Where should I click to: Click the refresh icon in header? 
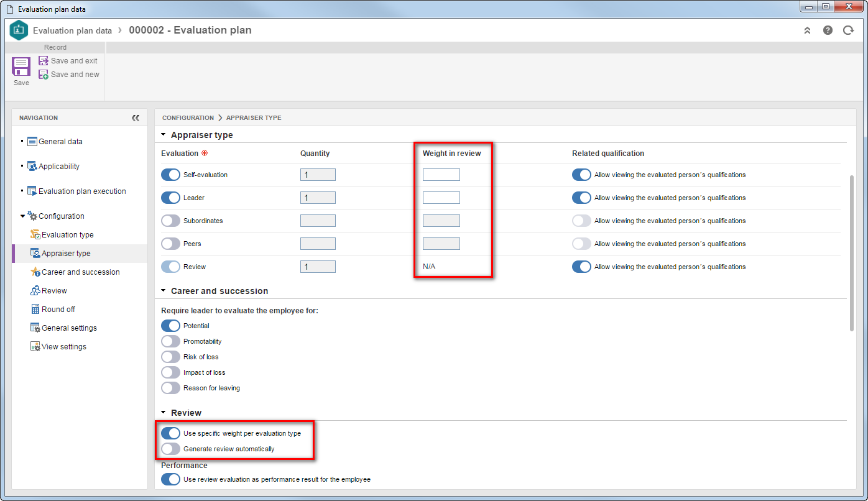(848, 30)
